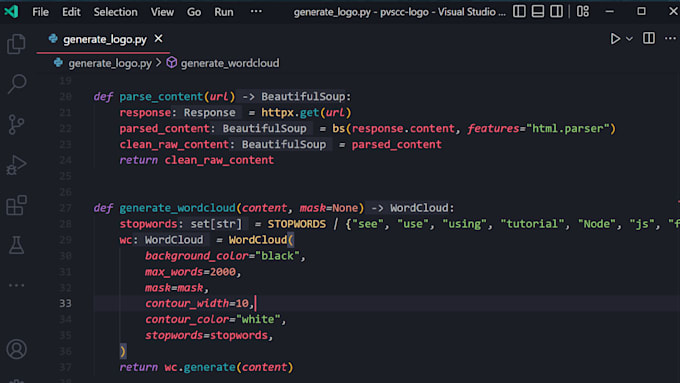The image size is (680, 383).
Task: Run the Python file with play button
Action: 615,39
